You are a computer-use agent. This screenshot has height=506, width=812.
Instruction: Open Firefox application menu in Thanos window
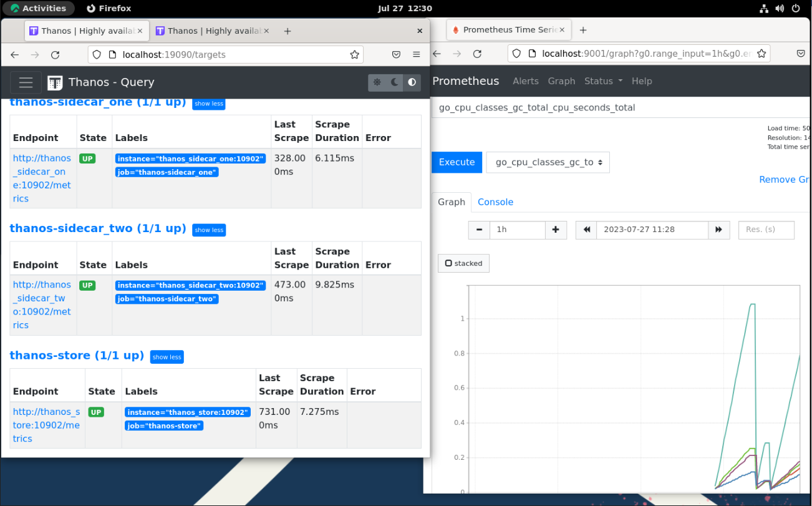point(416,55)
